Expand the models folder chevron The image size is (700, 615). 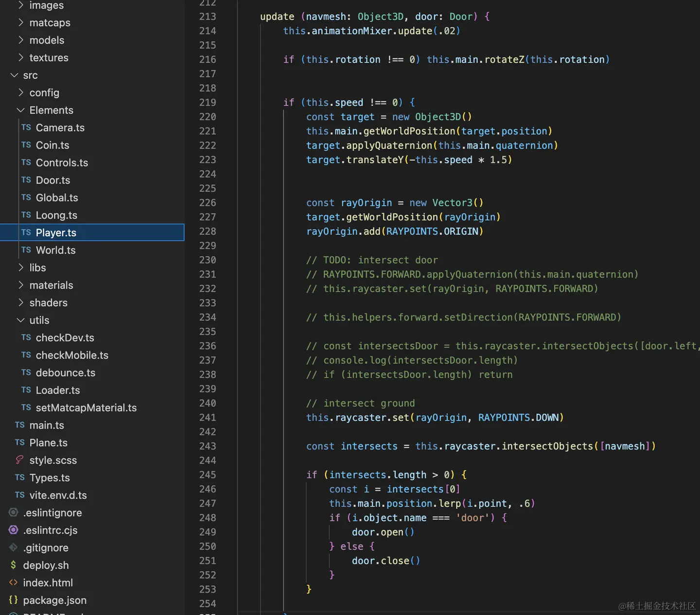(x=21, y=40)
